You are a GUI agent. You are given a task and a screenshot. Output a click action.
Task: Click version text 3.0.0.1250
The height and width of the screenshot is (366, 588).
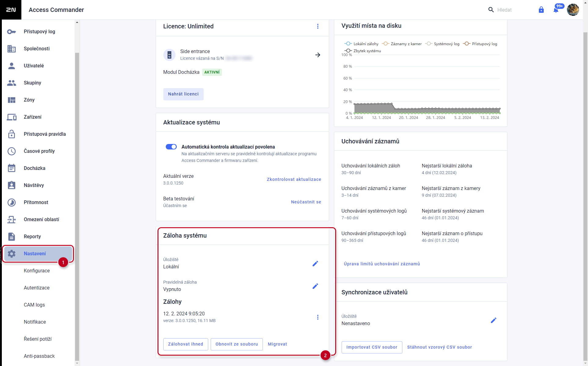[x=173, y=183]
